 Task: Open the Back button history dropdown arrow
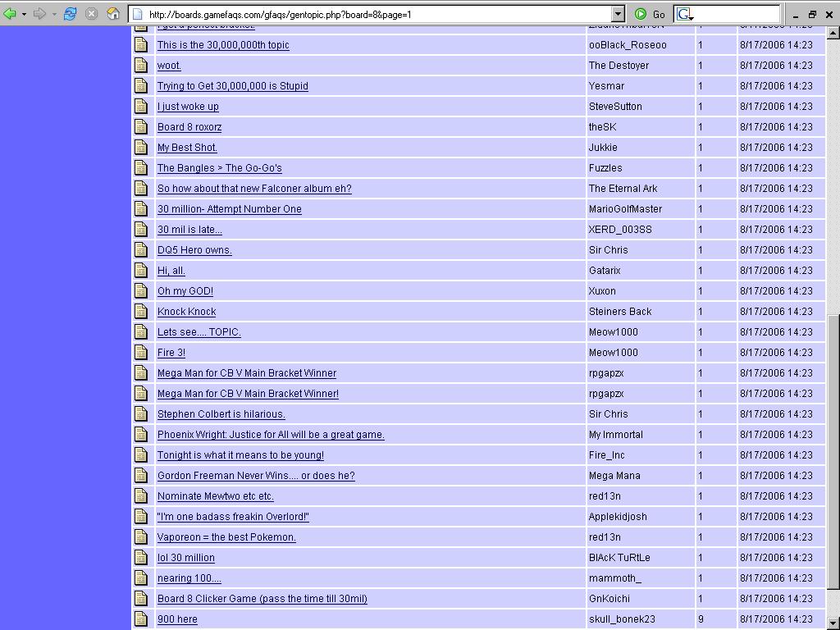tap(24, 14)
